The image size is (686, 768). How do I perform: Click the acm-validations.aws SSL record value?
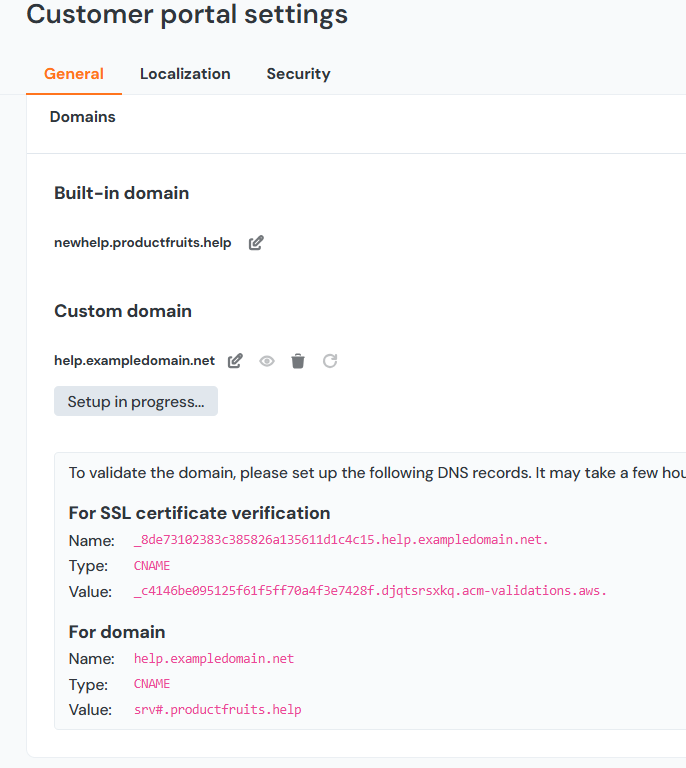[x=370, y=591]
